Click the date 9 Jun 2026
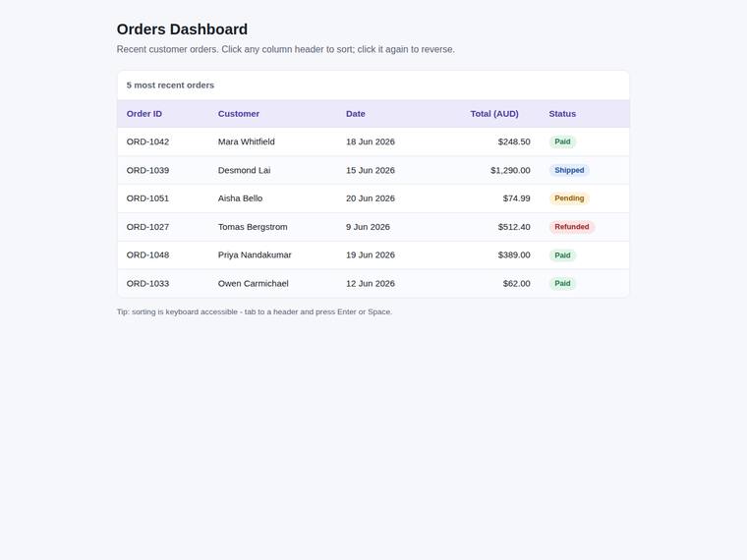Screen dimensions: 747x560 coord(368,227)
